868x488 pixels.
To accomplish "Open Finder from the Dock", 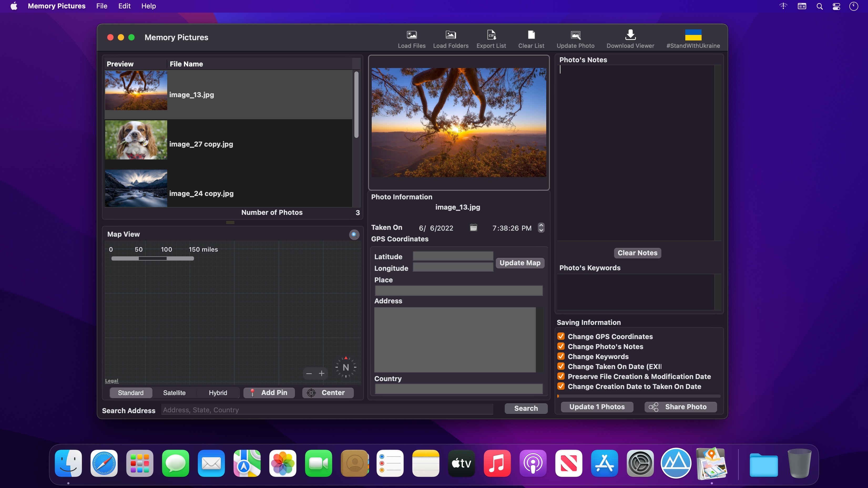I will 68,463.
